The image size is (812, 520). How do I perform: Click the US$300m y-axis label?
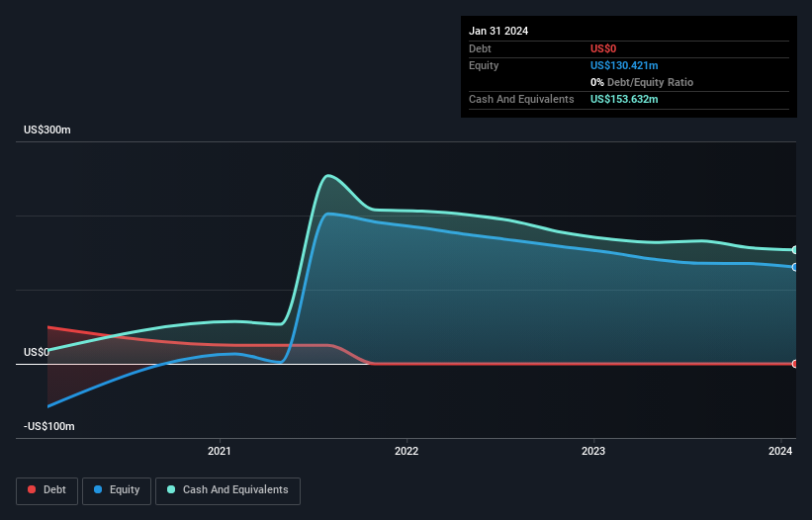pyautogui.click(x=47, y=130)
